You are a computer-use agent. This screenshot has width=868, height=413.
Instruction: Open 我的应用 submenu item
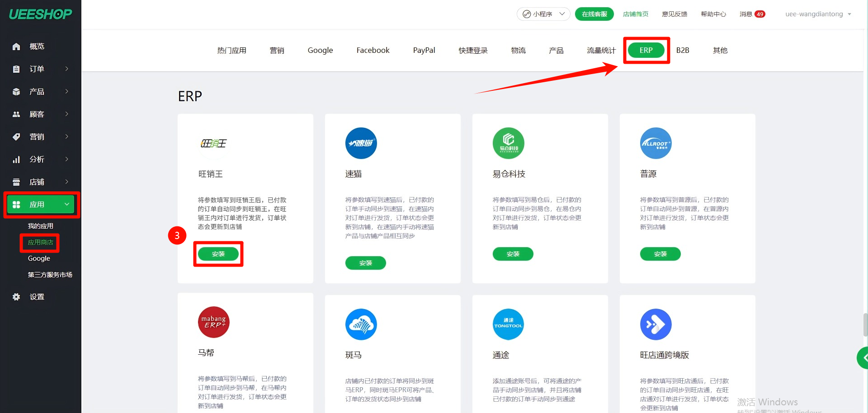(x=41, y=226)
